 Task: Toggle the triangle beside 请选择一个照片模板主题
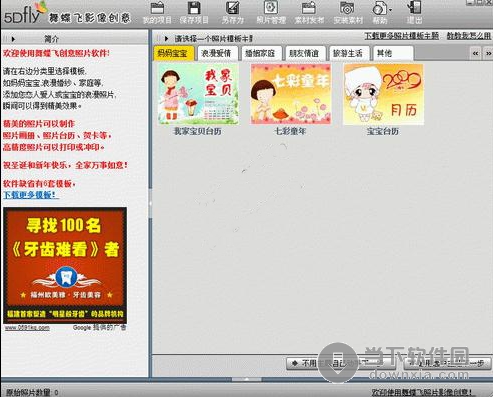click(x=166, y=39)
